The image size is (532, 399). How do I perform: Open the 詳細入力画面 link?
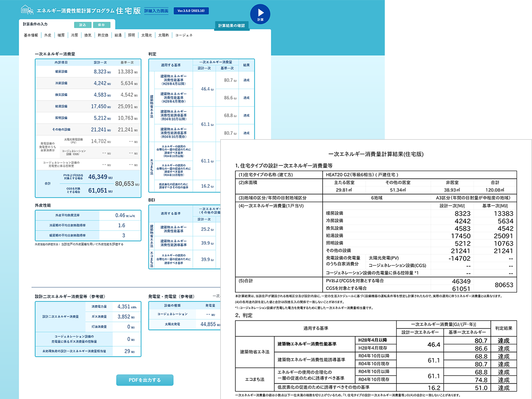[156, 11]
